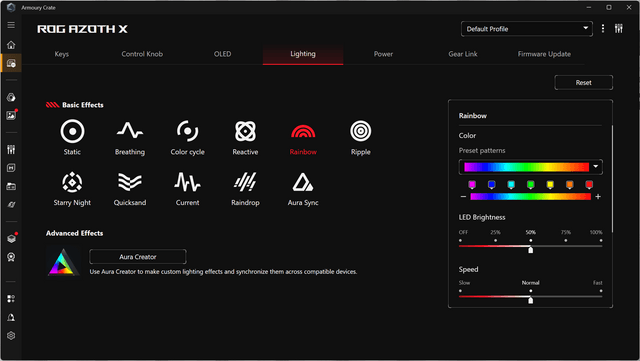Screen dimensions: 640x361
Task: Open the mixer sliders icon top right
Action: pos(619,29)
